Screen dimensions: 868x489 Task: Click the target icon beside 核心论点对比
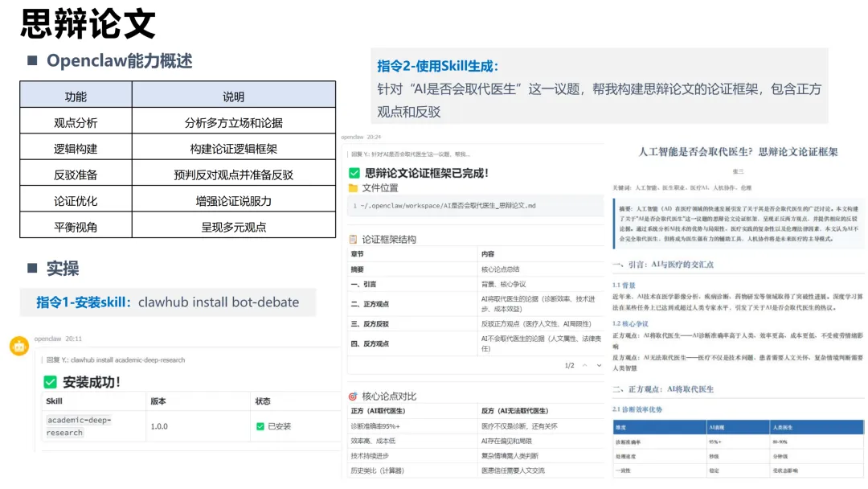353,397
